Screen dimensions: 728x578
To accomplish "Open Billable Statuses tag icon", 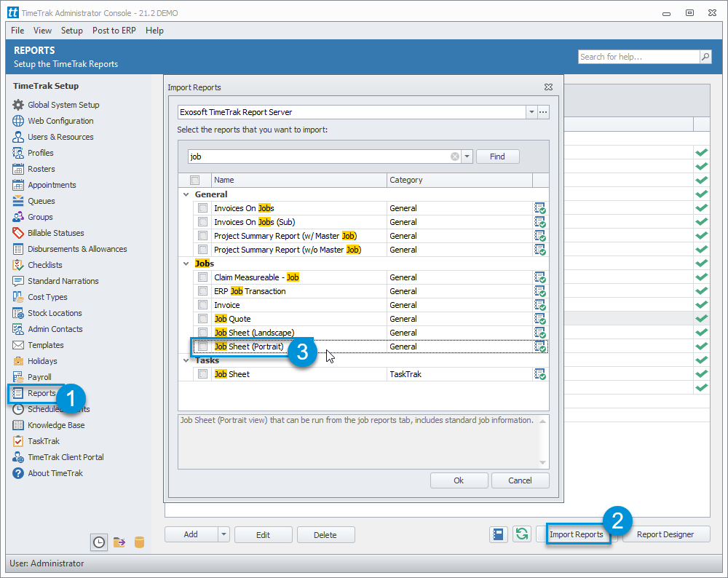I will coord(18,233).
